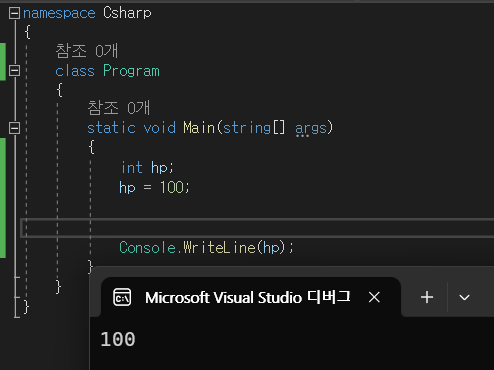The height and width of the screenshot is (370, 494).
Task: Click the 'Main' method name
Action: click(199, 128)
